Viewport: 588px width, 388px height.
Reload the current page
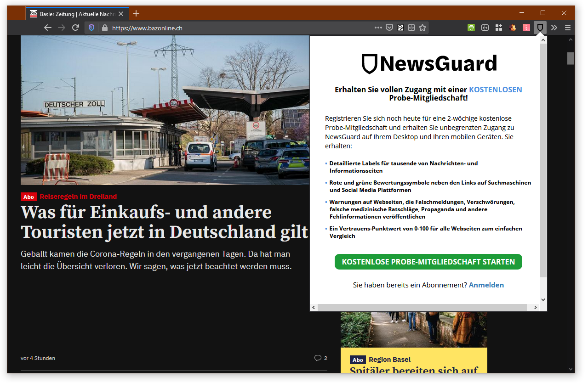pyautogui.click(x=75, y=28)
